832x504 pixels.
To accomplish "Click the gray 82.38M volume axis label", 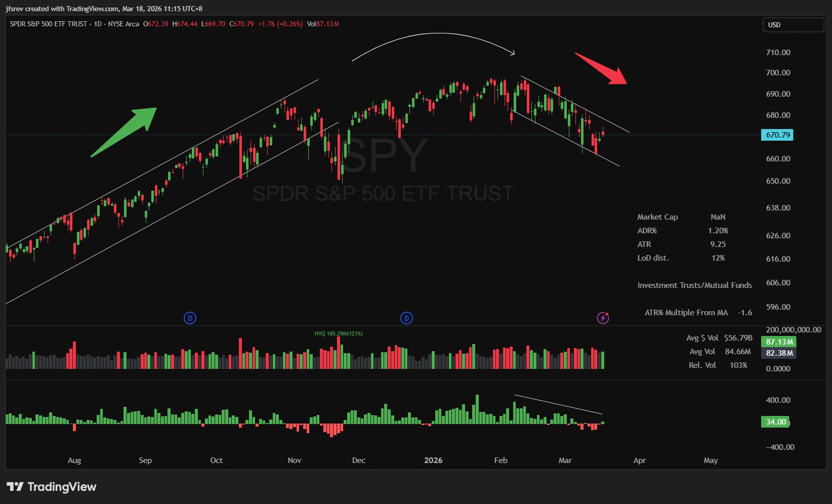I will coord(779,353).
